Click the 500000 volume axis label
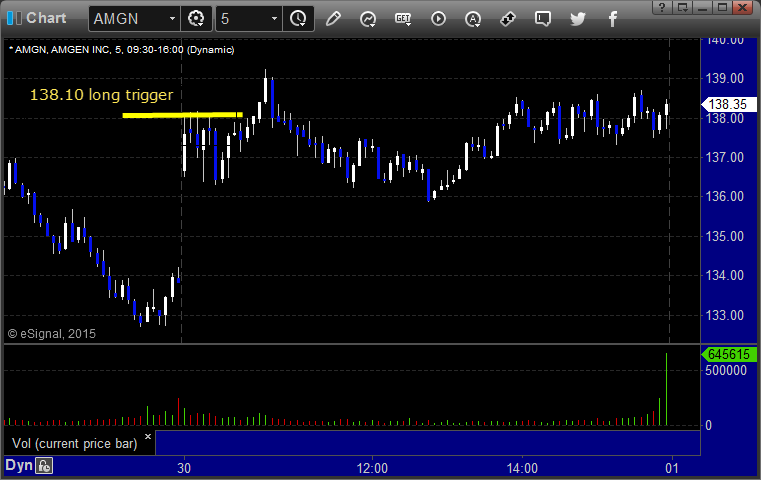 point(726,370)
